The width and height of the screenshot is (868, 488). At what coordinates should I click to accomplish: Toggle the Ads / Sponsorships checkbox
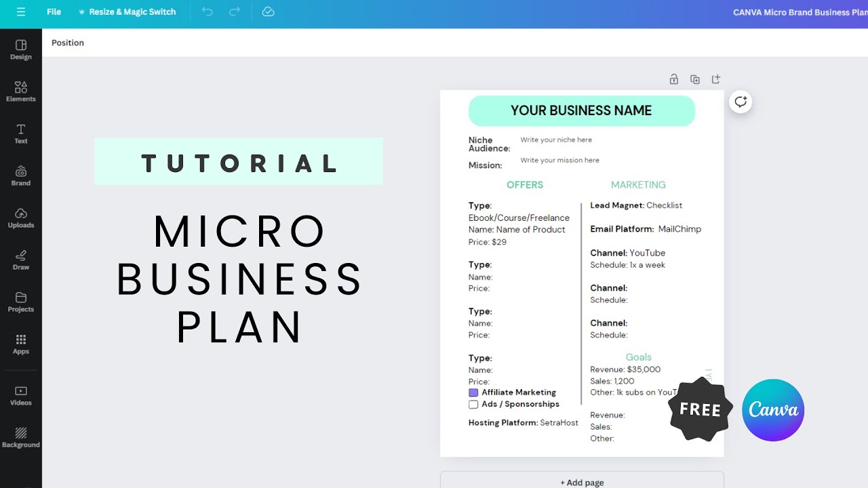pos(473,405)
